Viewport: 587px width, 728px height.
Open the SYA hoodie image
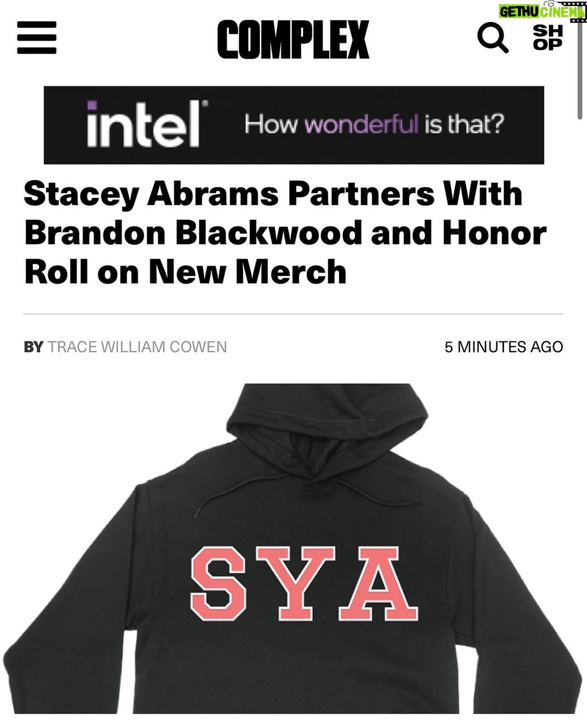click(x=293, y=548)
